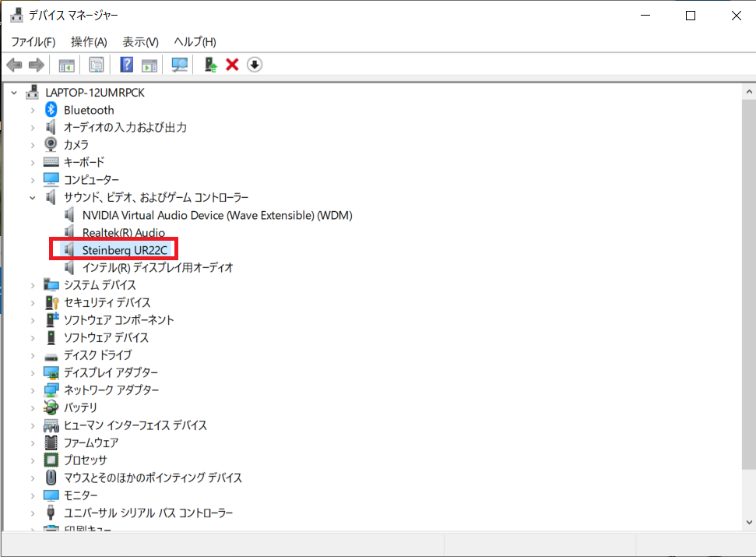Click the down-arrow disable device icon
This screenshot has height=557, width=756.
(255, 65)
